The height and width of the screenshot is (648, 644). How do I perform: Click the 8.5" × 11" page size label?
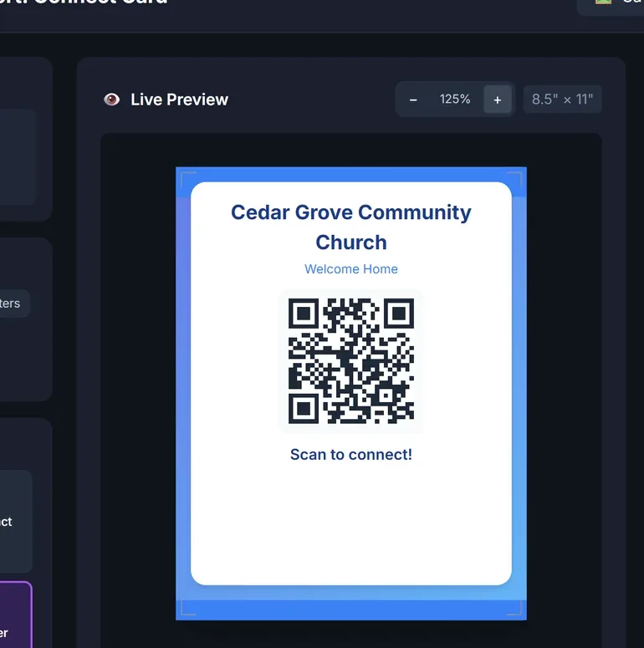point(562,99)
